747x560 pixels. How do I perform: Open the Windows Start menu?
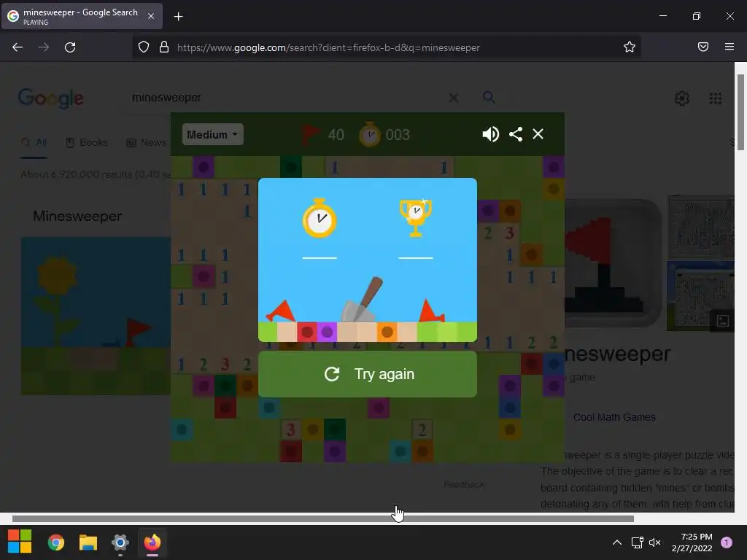click(20, 542)
